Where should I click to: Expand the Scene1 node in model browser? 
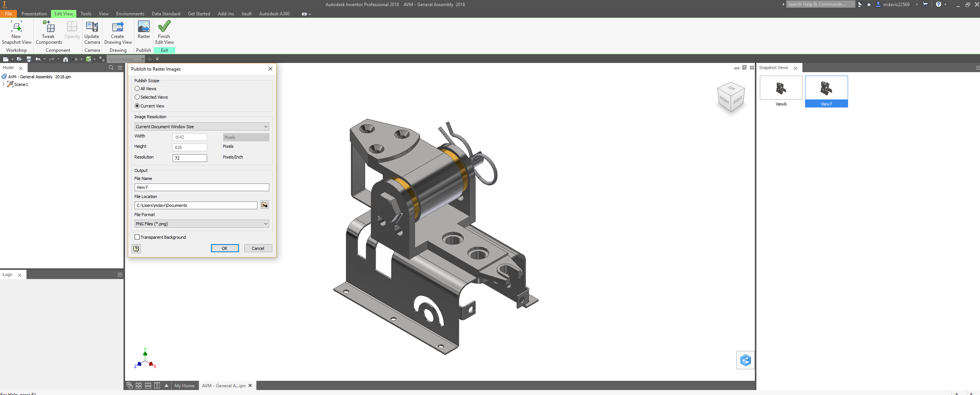(x=3, y=84)
